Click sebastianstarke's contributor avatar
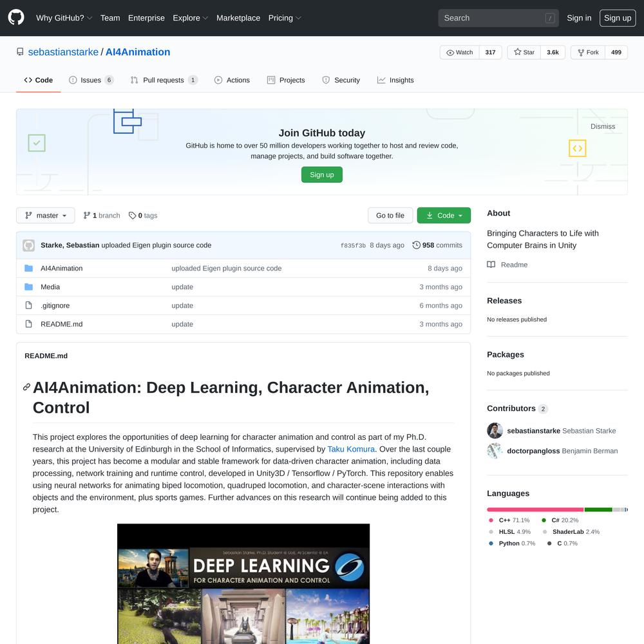 tap(495, 430)
